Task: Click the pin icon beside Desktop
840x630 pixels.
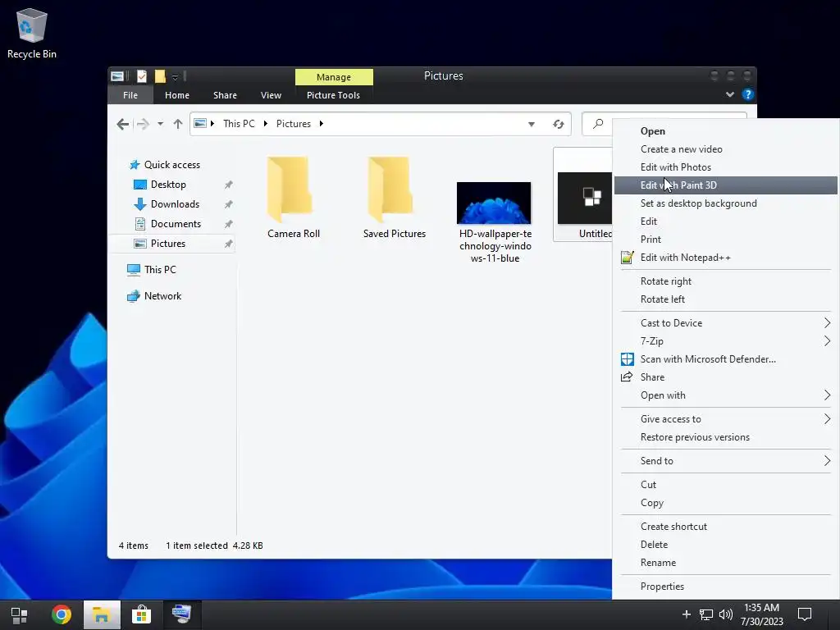Action: coord(228,185)
